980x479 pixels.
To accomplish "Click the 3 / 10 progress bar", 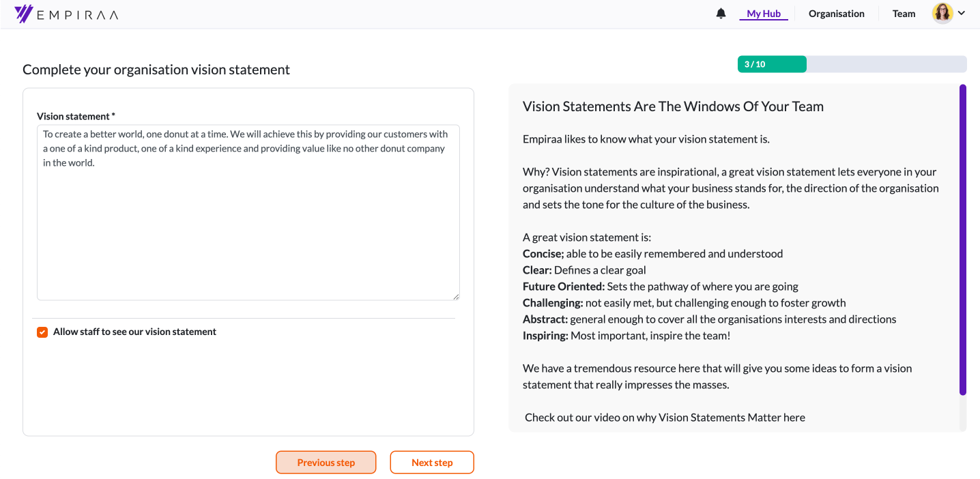I will (x=771, y=64).
